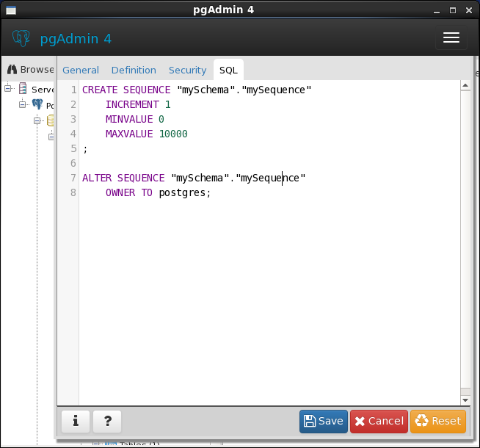The width and height of the screenshot is (480, 448).
Task: Cancel the sequence dialog
Action: click(x=379, y=421)
